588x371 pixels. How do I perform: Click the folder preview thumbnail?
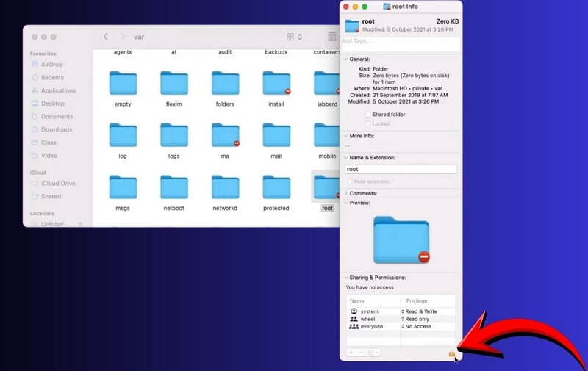tap(401, 239)
